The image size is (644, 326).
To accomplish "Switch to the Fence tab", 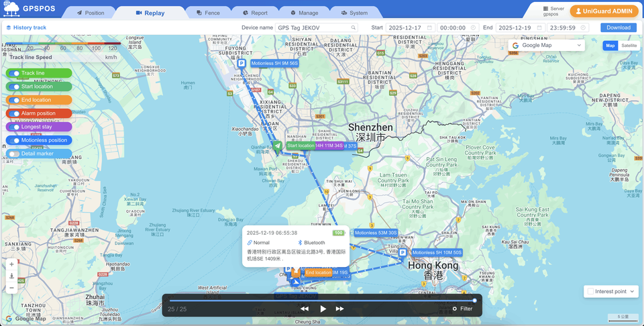I will [208, 13].
